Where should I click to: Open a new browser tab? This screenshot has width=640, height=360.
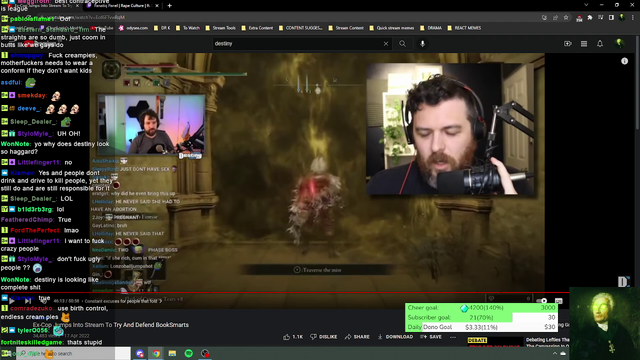pyautogui.click(x=169, y=6)
